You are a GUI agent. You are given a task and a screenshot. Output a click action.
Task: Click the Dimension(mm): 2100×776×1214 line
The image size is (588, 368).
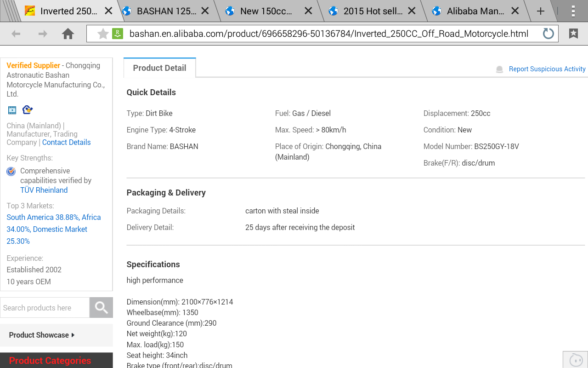(x=180, y=302)
